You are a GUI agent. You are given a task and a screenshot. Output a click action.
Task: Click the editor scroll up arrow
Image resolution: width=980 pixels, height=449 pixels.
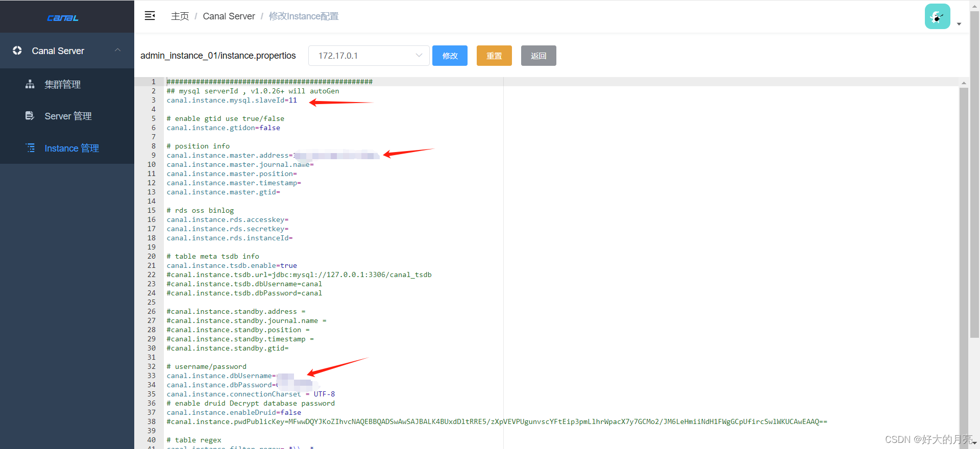[x=964, y=83]
